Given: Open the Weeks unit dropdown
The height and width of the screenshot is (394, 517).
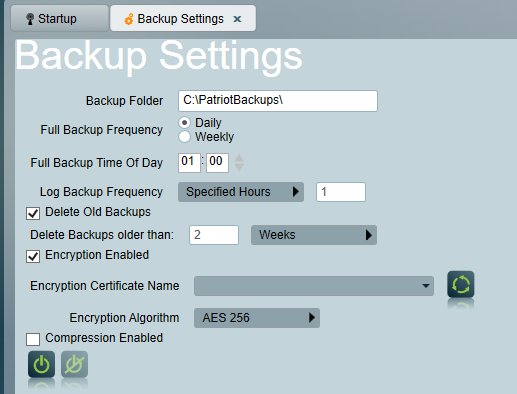Looking at the screenshot, I should point(314,235).
